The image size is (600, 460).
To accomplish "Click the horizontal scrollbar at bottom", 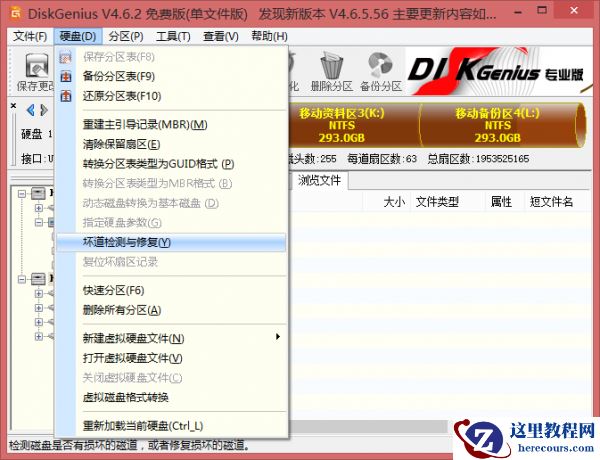I will click(x=367, y=426).
